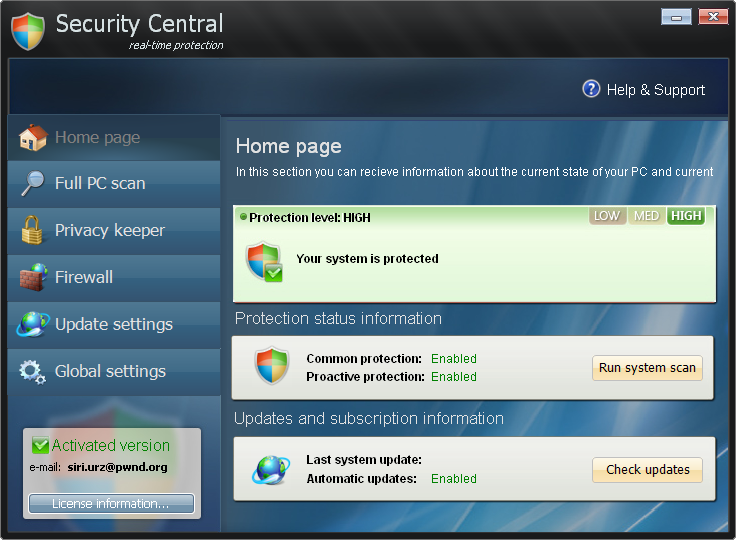This screenshot has width=736, height=540.
Task: Open License information
Action: (x=111, y=504)
